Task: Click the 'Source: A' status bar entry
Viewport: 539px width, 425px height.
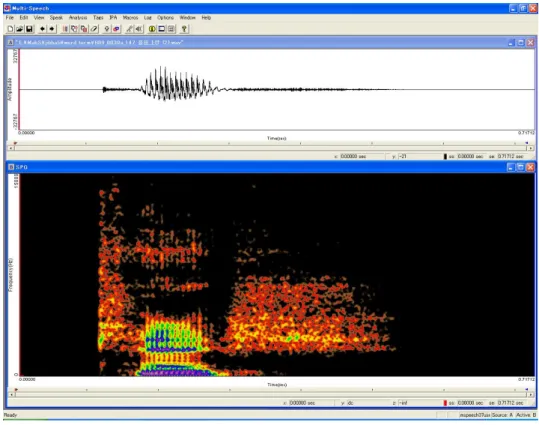Action: point(502,415)
